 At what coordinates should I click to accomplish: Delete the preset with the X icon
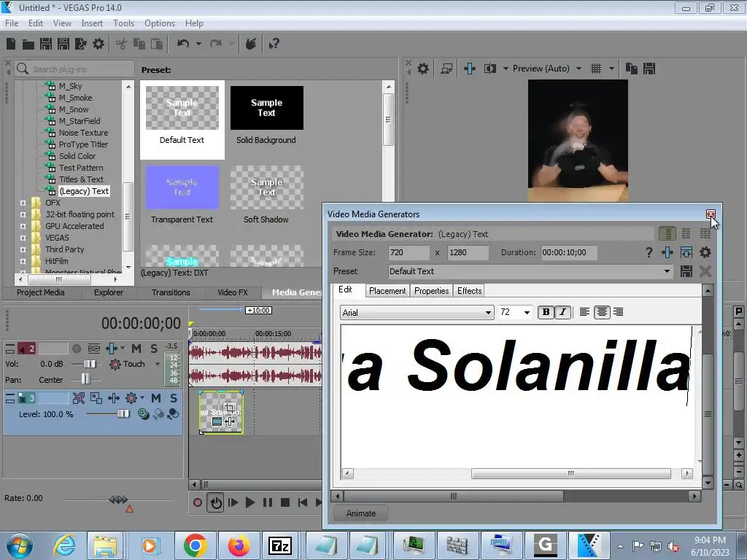[x=705, y=271]
